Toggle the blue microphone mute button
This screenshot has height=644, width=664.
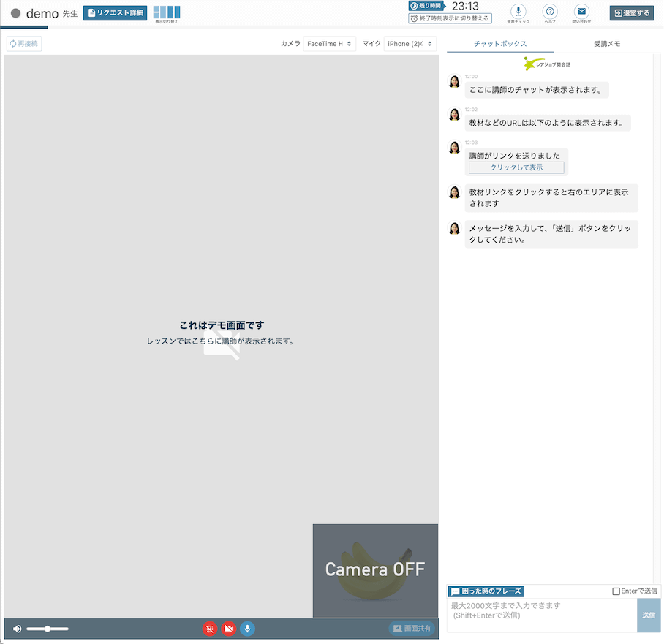pyautogui.click(x=247, y=629)
